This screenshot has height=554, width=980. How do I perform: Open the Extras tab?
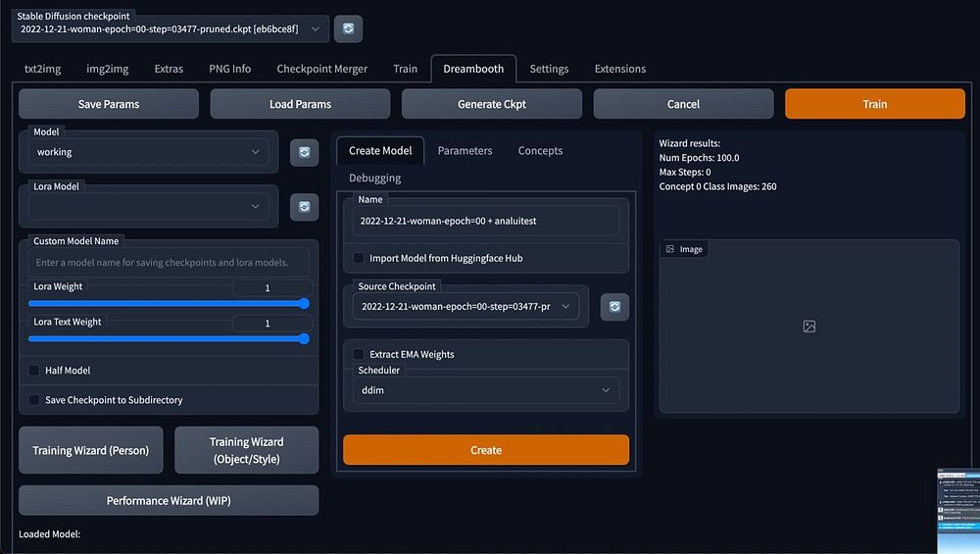point(169,69)
